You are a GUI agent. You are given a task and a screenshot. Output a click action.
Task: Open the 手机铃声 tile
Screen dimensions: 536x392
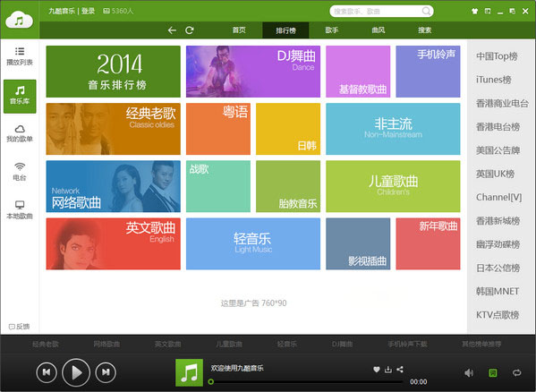click(428, 72)
